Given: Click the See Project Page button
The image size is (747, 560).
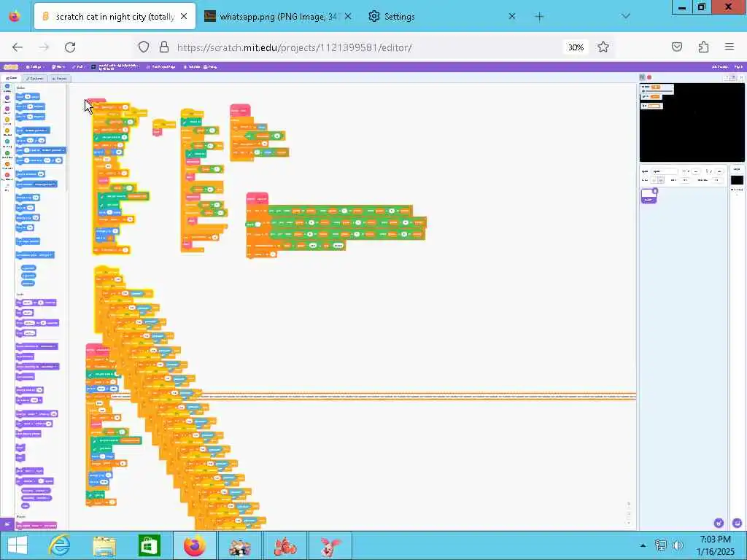Looking at the screenshot, I should (x=161, y=67).
